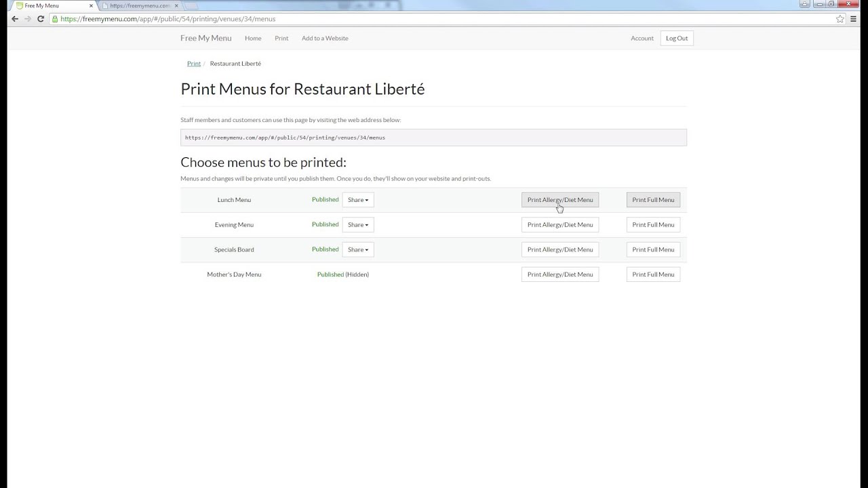Print Allergy/Diet Menu for Mother's Day Menu
This screenshot has width=868, height=488.
point(560,274)
